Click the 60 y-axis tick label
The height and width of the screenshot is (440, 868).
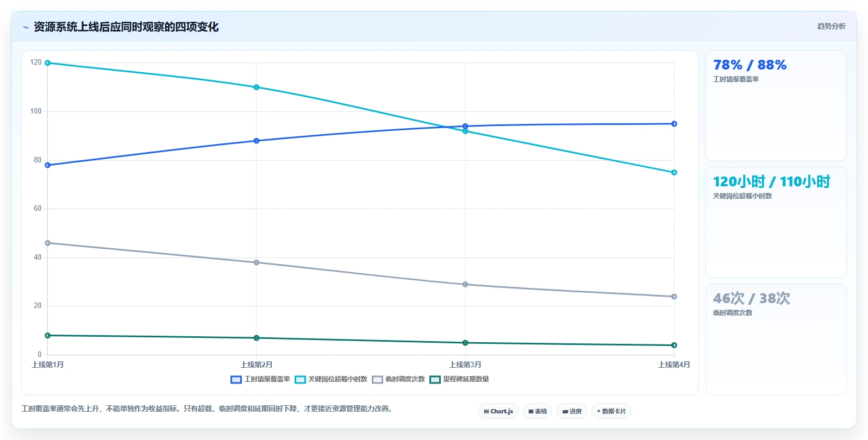38,209
